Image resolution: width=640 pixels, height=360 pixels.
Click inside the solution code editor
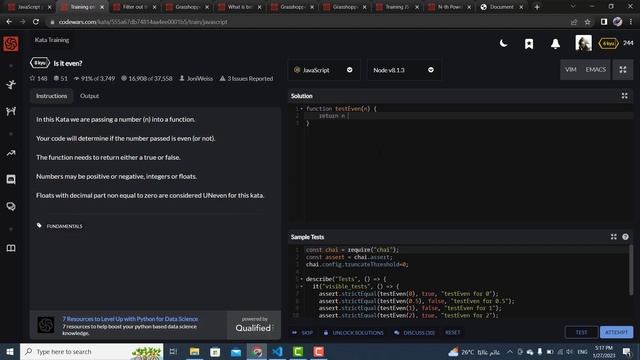pyautogui.click(x=461, y=163)
